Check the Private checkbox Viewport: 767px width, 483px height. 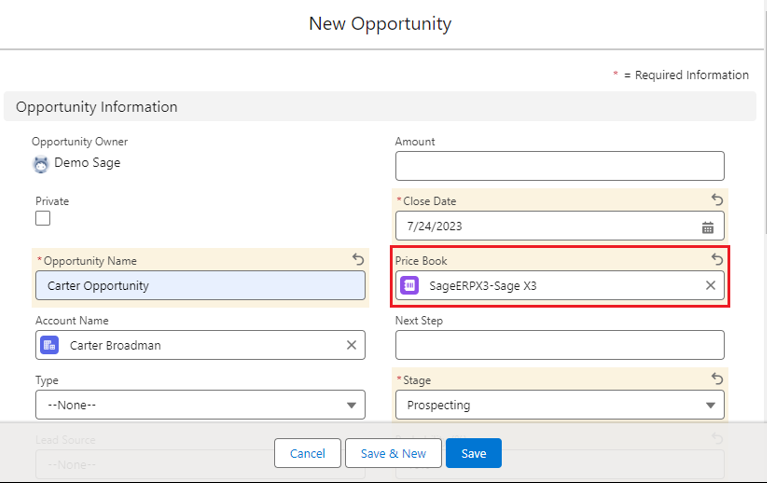(x=43, y=218)
